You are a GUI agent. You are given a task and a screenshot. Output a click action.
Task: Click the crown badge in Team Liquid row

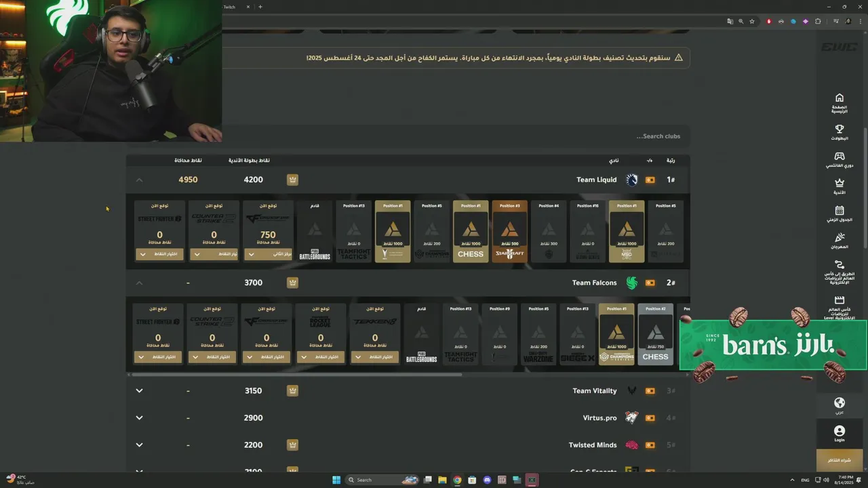point(292,180)
